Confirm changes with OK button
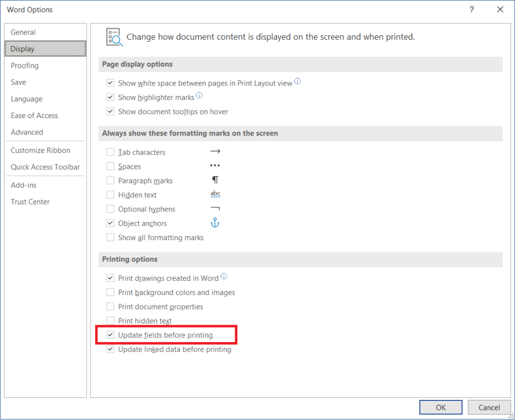The image size is (515, 420). point(441,407)
